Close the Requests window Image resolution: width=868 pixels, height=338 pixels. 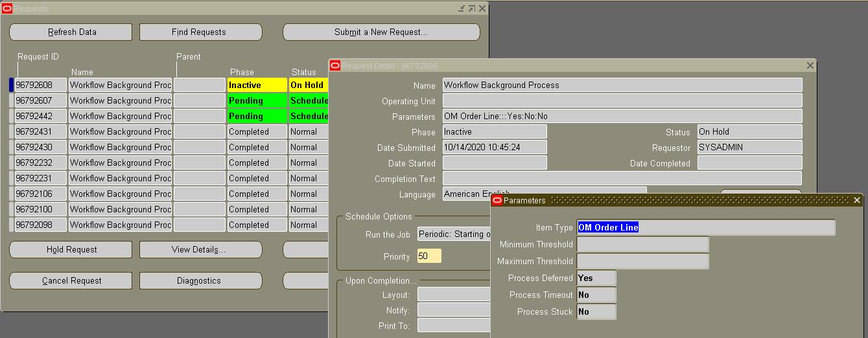coord(482,8)
